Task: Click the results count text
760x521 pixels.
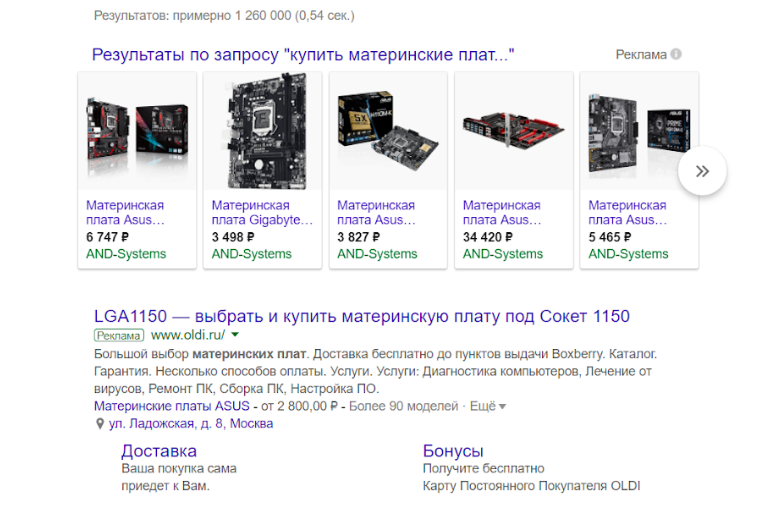Action: pyautogui.click(x=224, y=16)
